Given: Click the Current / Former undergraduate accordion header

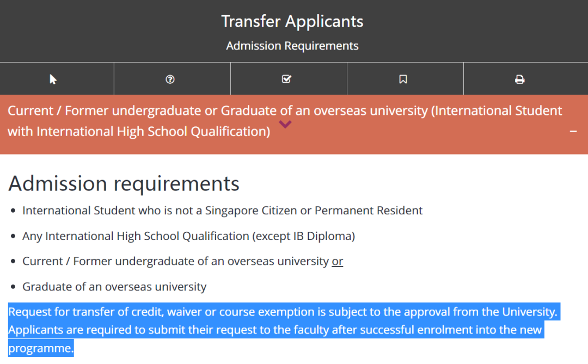Looking at the screenshot, I should (294, 124).
